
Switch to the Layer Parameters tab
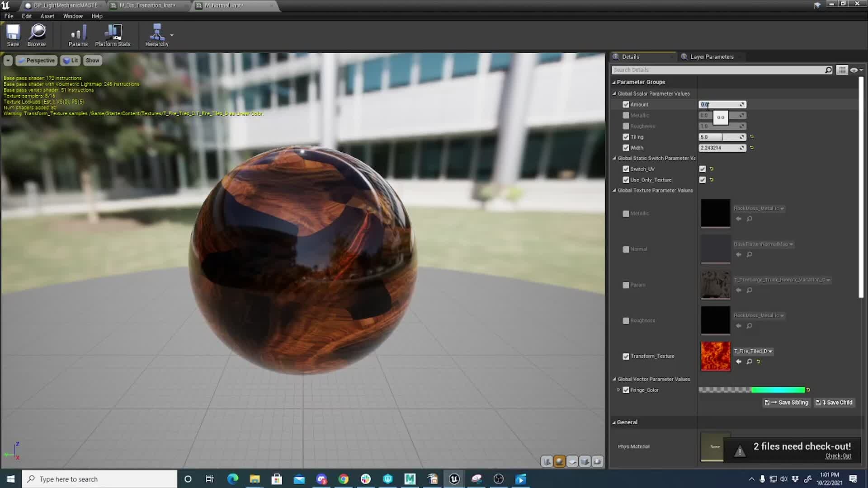click(x=711, y=57)
